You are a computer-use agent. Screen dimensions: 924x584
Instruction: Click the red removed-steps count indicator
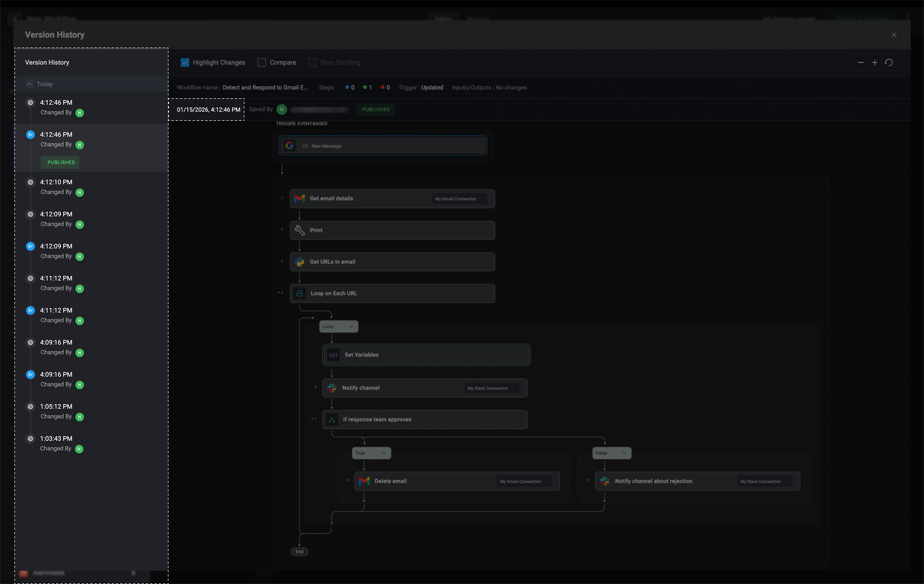coord(385,88)
